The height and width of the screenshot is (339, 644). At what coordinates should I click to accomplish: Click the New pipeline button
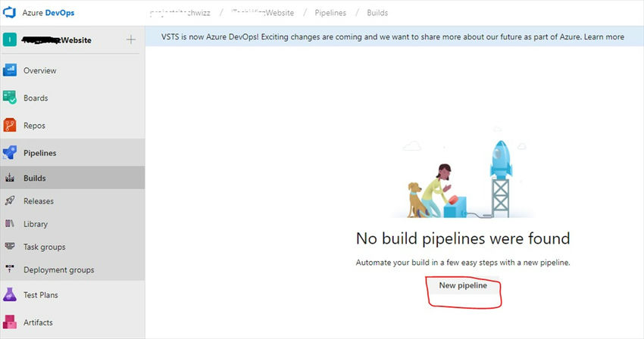pyautogui.click(x=463, y=285)
